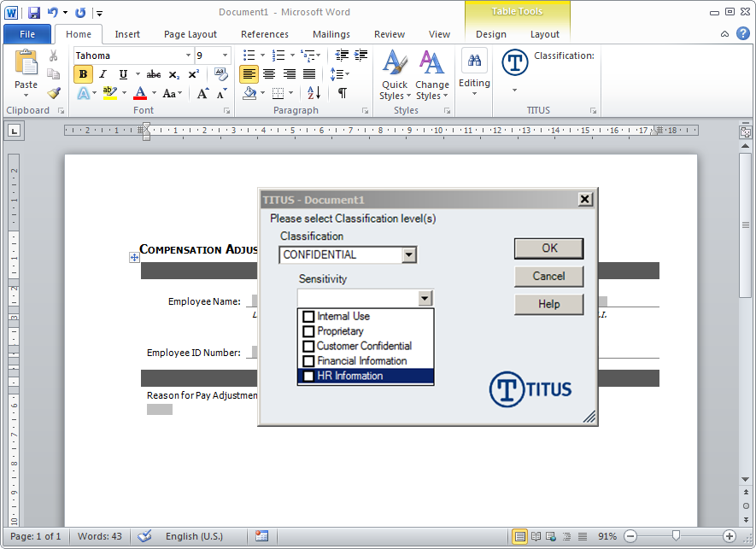Image resolution: width=756 pixels, height=549 pixels.
Task: Click Shrink Font icon
Action: 222,94
